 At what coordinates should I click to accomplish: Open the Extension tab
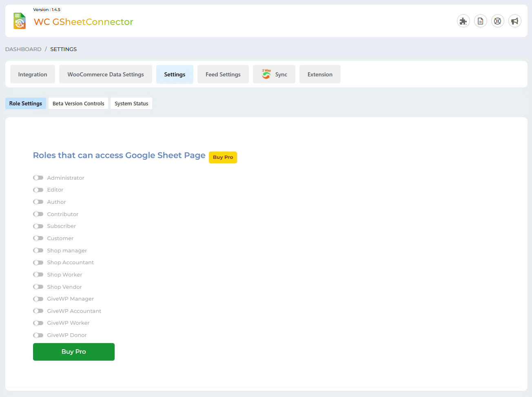[x=320, y=74]
